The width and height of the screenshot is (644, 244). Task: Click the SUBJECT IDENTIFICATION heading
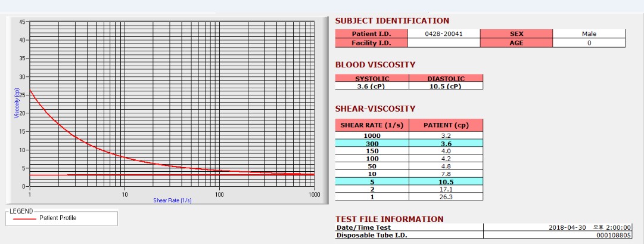pyautogui.click(x=392, y=20)
